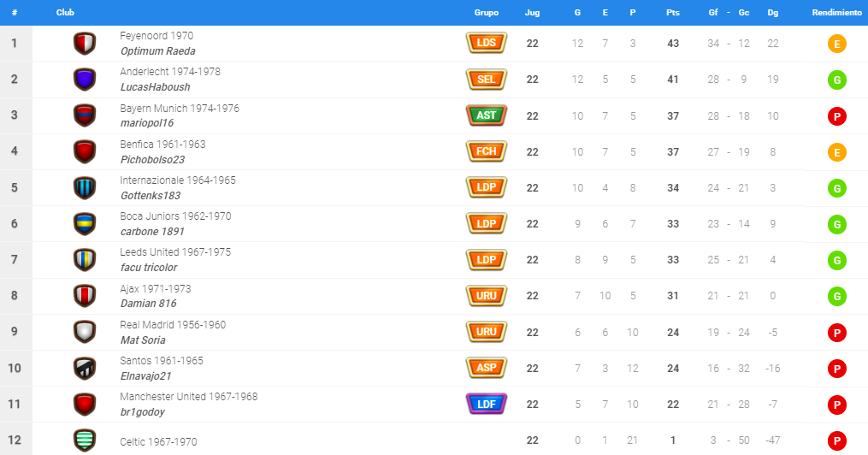Screen dimensions: 868x455
Task: Click Feyenoord's orange E performance indicator
Action: pos(837,44)
